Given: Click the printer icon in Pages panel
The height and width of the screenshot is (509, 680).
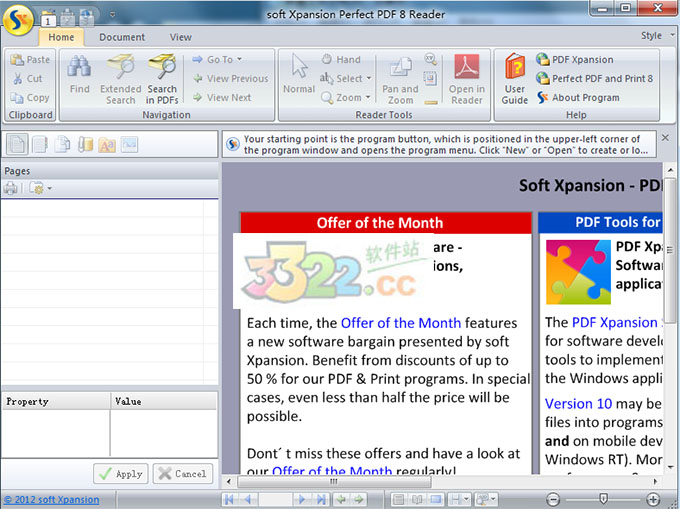Looking at the screenshot, I should click(11, 188).
